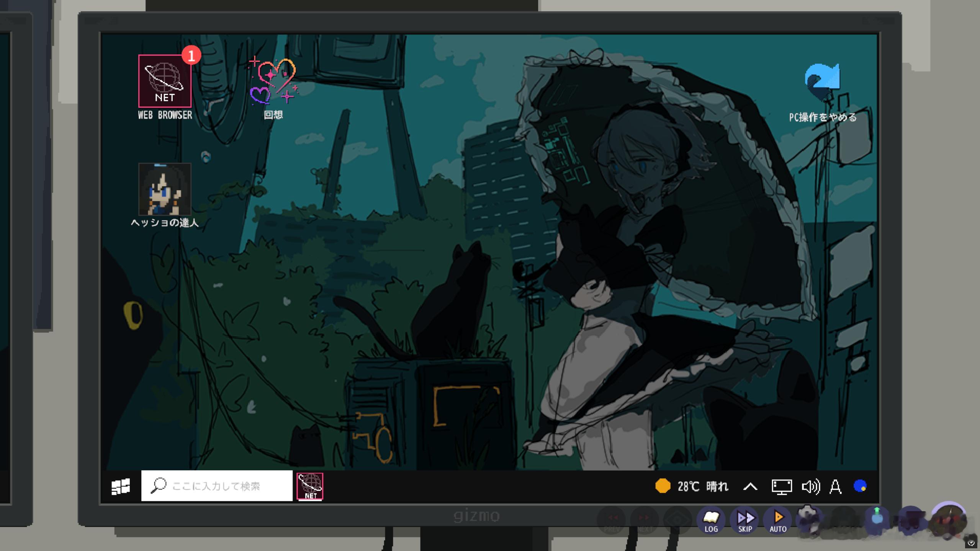The height and width of the screenshot is (551, 980).
Task: Open the 回想 hearts icon
Action: (273, 81)
